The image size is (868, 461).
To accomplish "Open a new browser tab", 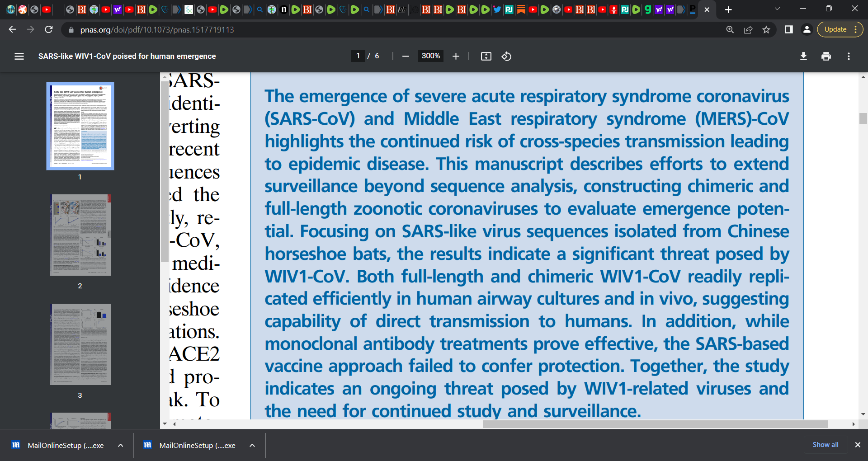I will [x=728, y=9].
